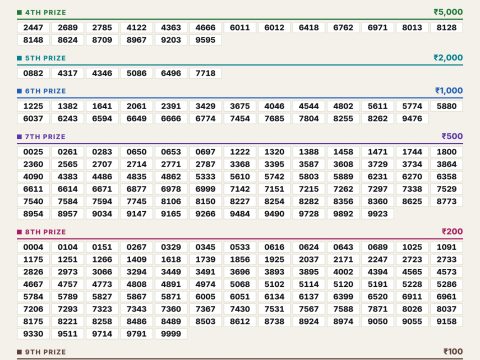Click the number cell 5333

pyautogui.click(x=205, y=177)
